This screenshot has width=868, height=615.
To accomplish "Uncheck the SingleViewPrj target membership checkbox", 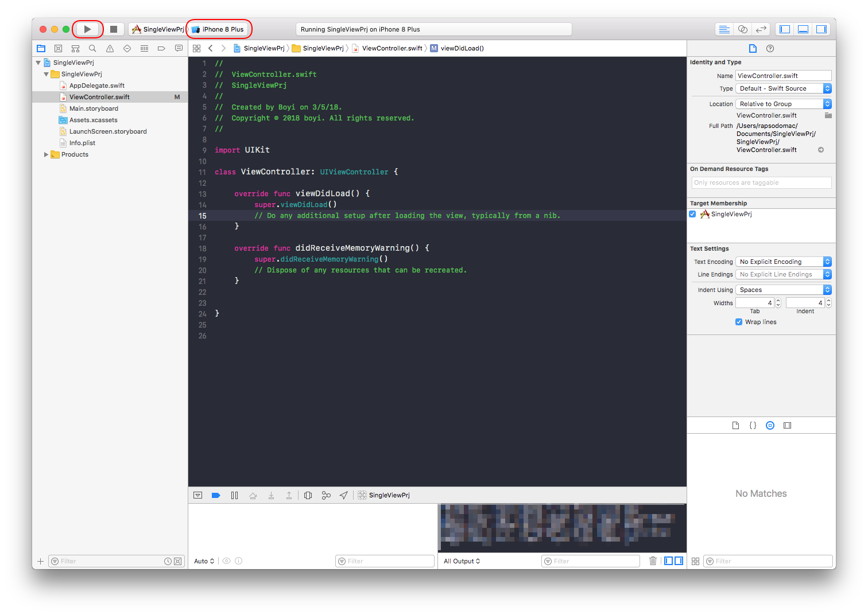I will 693,214.
